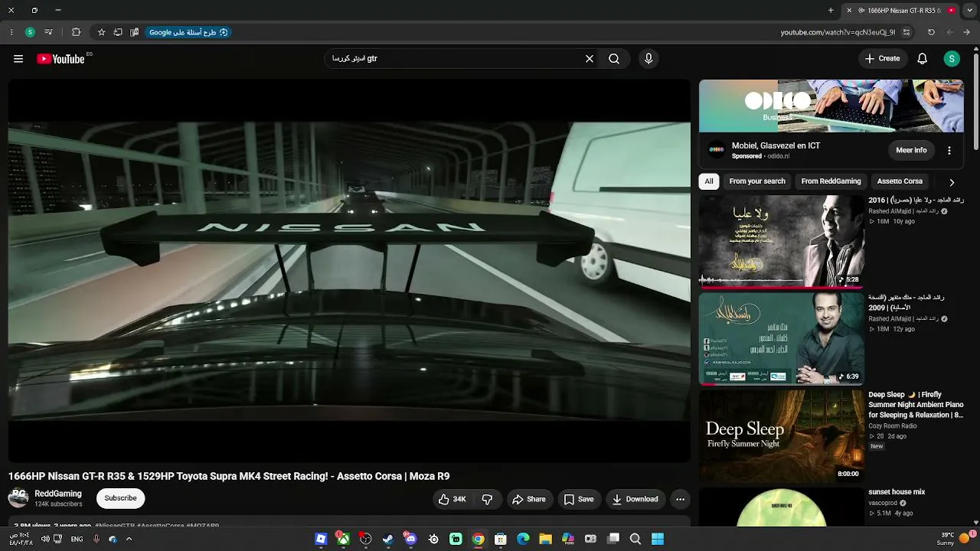The height and width of the screenshot is (551, 980).
Task: Focus the youtube.com address bar URL
Action: click(x=838, y=32)
